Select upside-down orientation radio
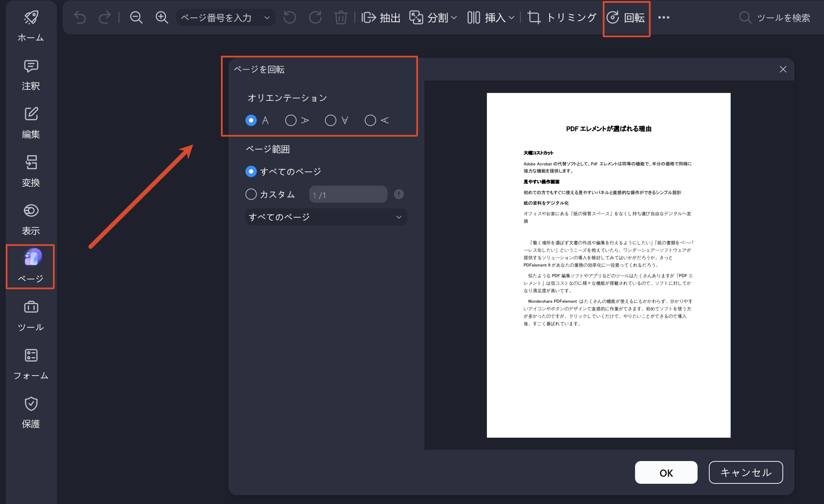The width and height of the screenshot is (824, 504). coord(331,120)
